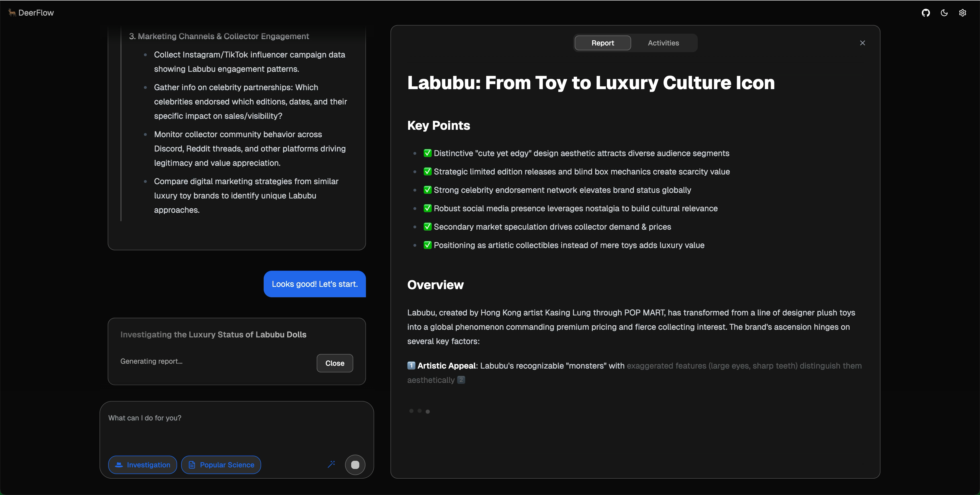
Task: Click the first green checkmark in Key Points
Action: coord(428,153)
